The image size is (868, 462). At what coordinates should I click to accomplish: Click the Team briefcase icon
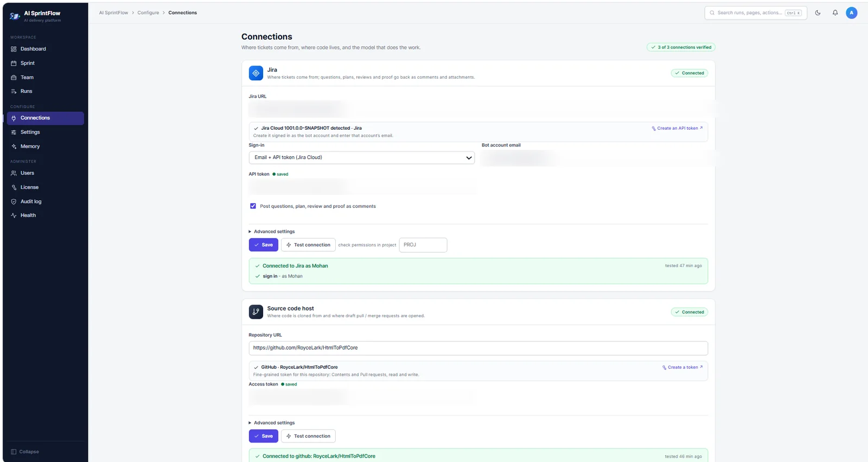(x=14, y=77)
